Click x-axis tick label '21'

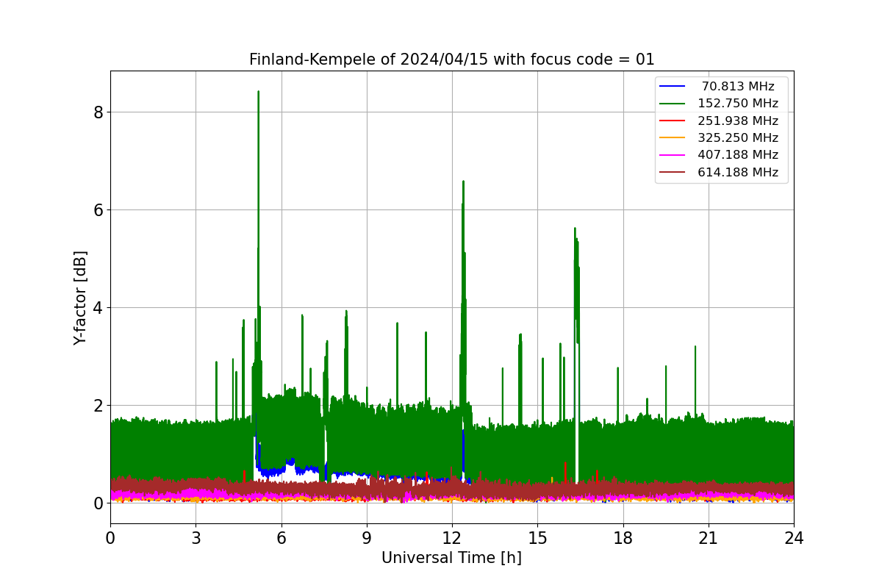tap(709, 537)
